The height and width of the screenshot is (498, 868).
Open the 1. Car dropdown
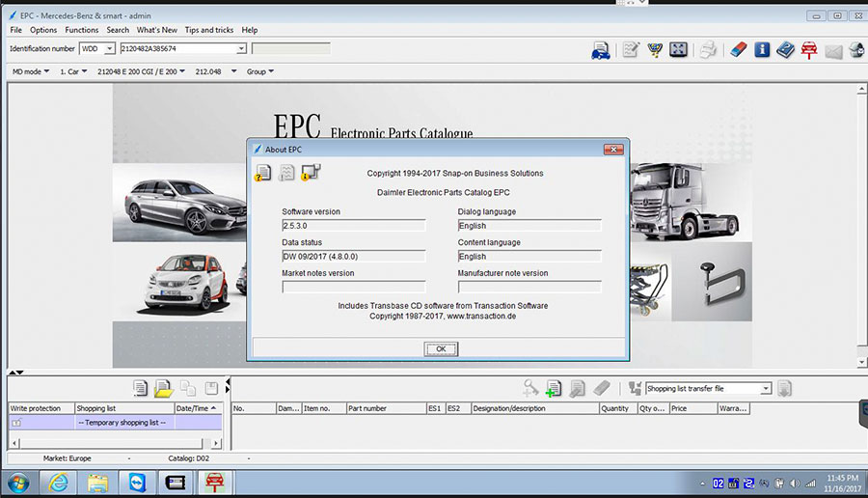click(73, 71)
